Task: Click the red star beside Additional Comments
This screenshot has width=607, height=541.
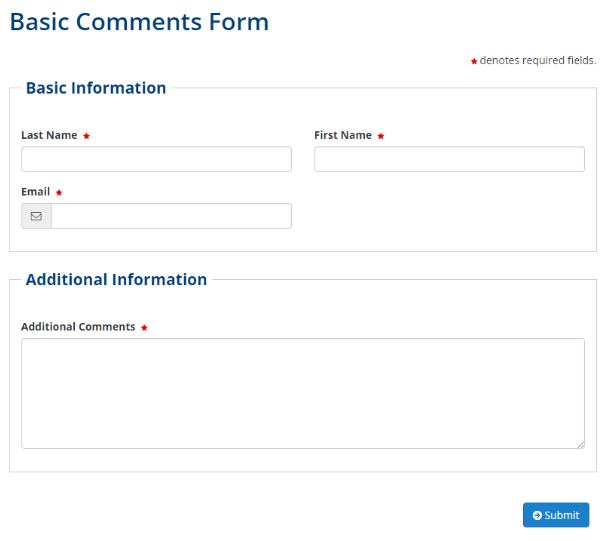Action: [144, 328]
